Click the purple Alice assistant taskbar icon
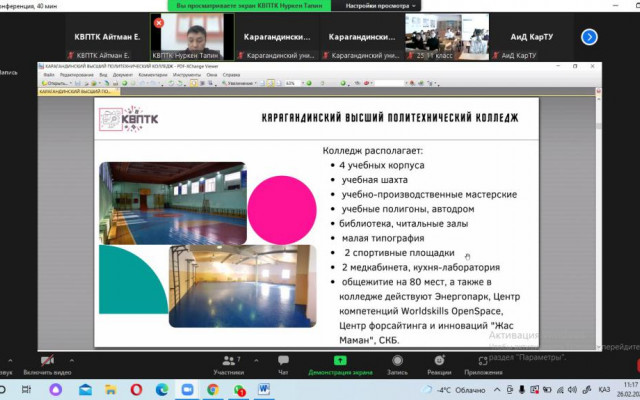This screenshot has width=640, height=400. click(56, 390)
